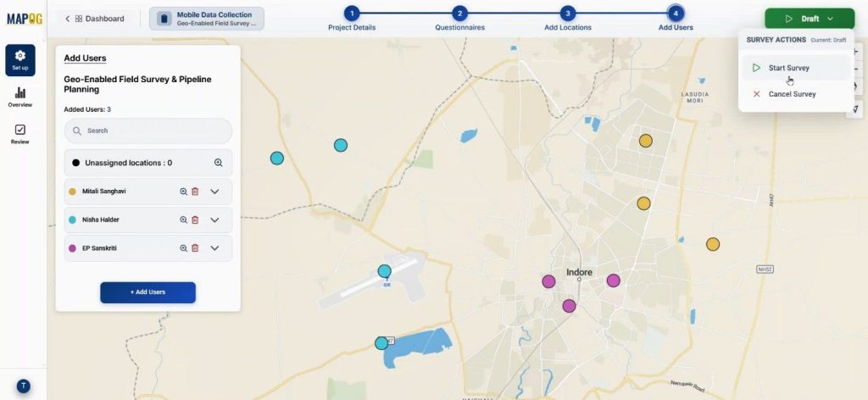Go to Project Details step
The image size is (868, 400).
tap(352, 14)
